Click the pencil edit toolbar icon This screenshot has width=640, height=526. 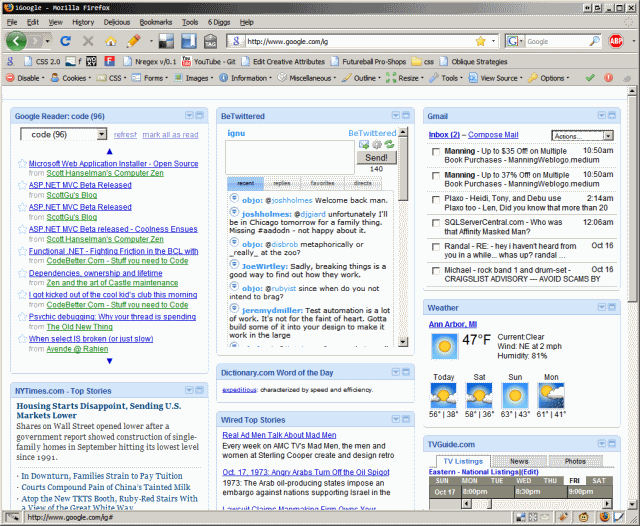pyautogui.click(x=133, y=41)
